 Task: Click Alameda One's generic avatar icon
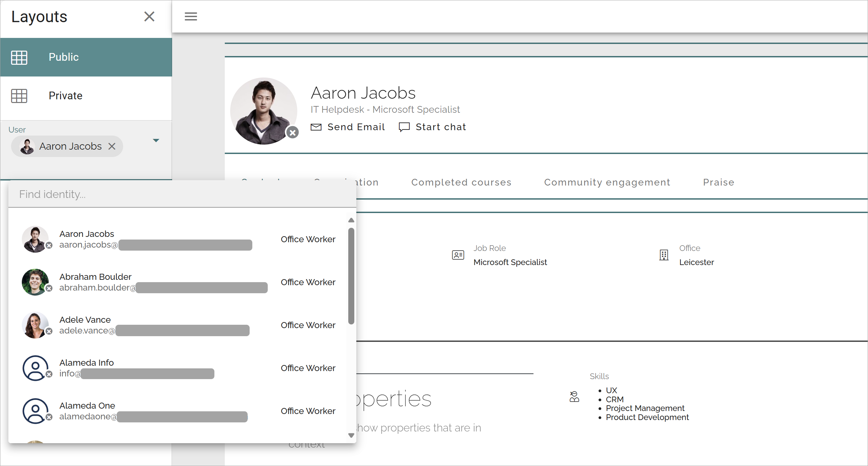coord(35,411)
